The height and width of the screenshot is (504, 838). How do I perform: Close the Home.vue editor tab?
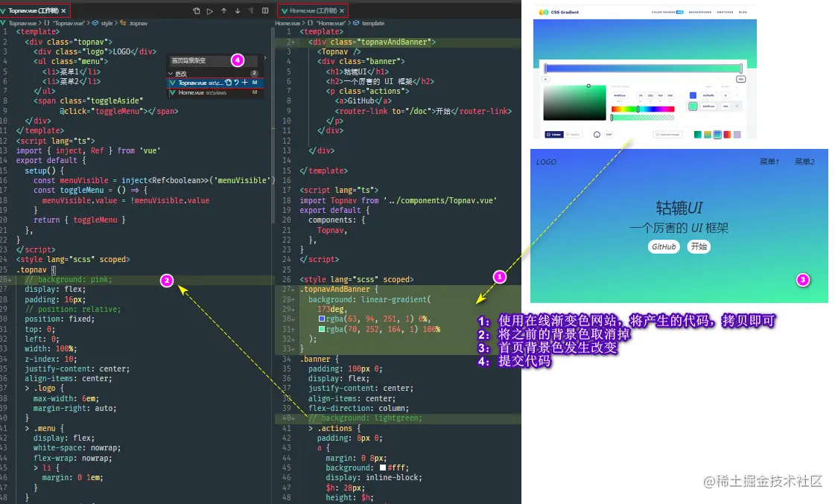tap(341, 10)
